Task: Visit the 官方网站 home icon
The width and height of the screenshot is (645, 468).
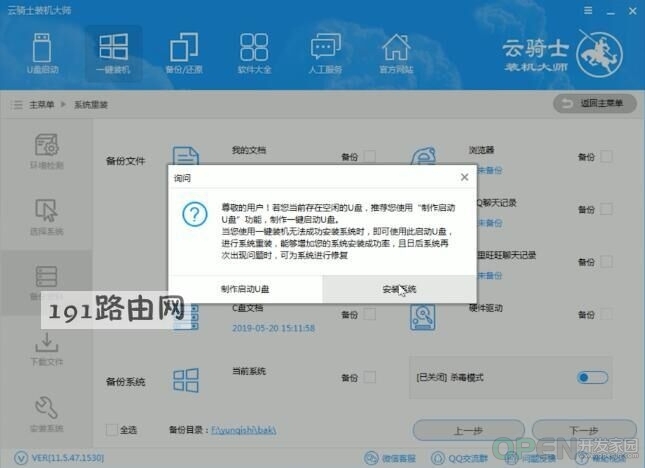Action: coord(396,53)
